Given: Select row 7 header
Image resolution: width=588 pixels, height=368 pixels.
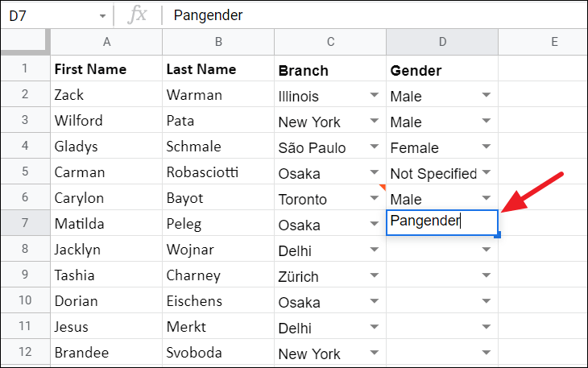Looking at the screenshot, I should point(25,225).
